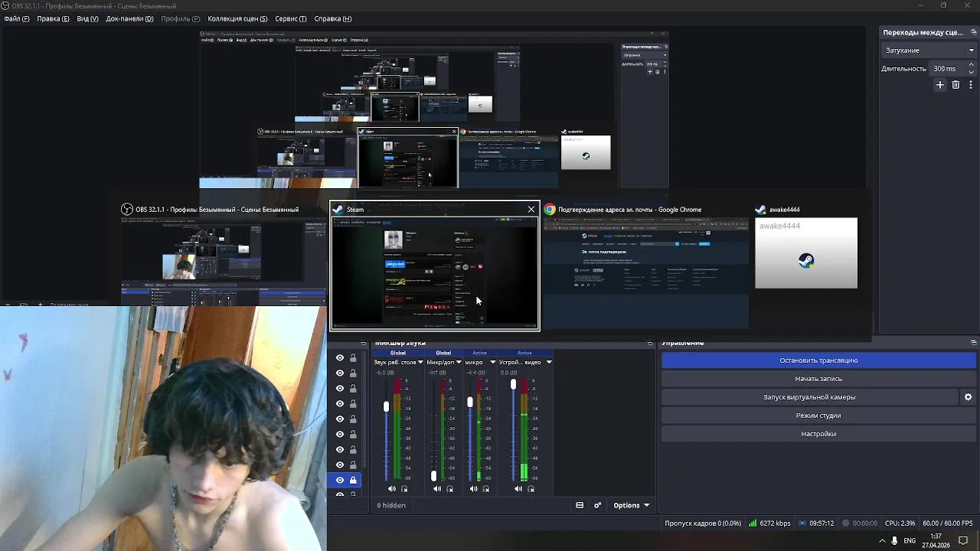This screenshot has height=551, width=980.
Task: Toggle the topmost eye icon in sources list
Action: (340, 357)
